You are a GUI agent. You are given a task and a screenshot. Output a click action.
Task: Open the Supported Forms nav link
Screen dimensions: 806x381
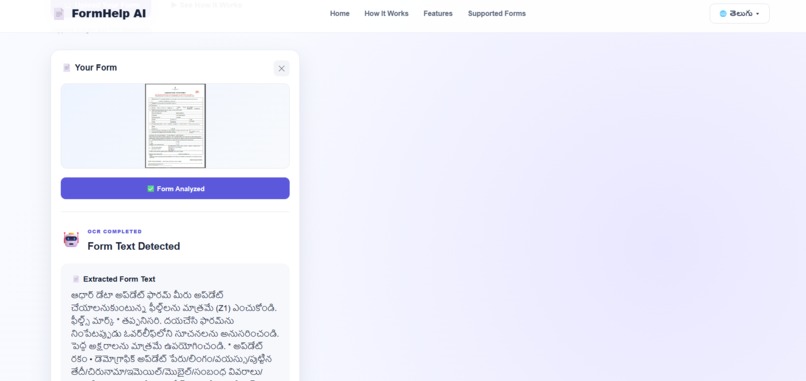497,14
